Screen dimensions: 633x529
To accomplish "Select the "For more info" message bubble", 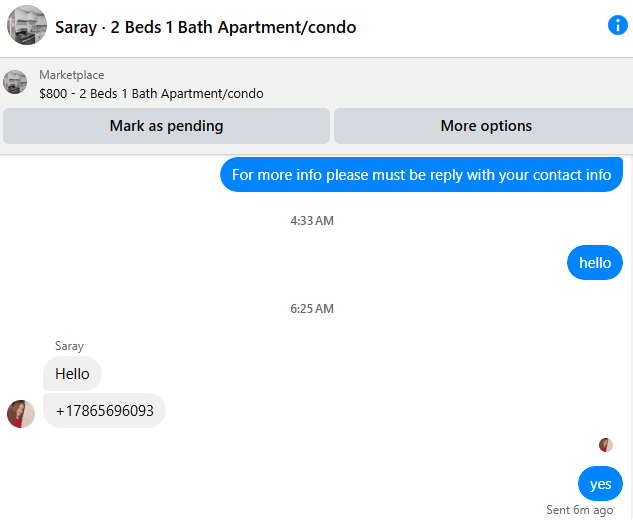I will (x=421, y=175).
